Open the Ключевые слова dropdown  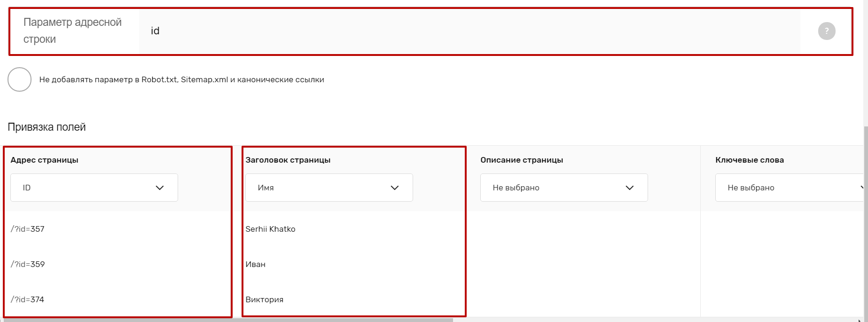pos(790,188)
